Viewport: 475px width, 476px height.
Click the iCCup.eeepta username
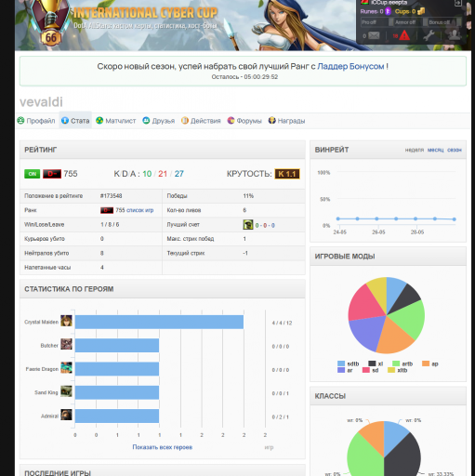[389, 3]
